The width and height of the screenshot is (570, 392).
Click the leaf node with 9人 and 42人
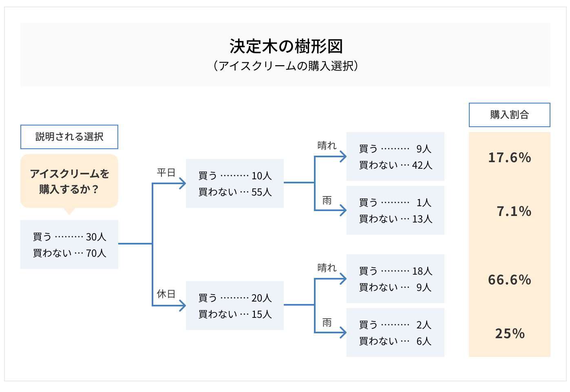[395, 156]
